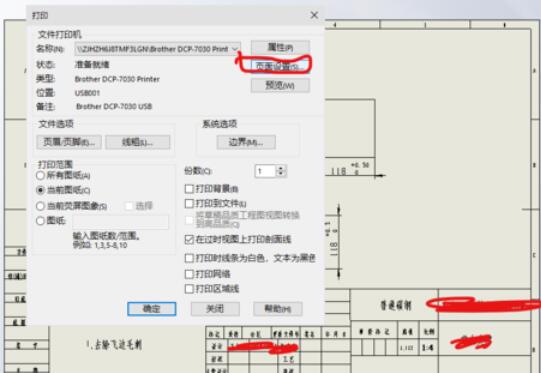Image resolution: width=541 pixels, height=373 pixels.
Task: Select 当前图纸 current sheet radio
Action: [x=40, y=190]
